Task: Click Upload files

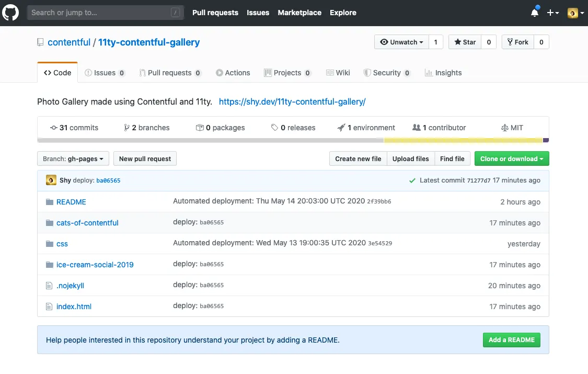Action: coord(411,158)
